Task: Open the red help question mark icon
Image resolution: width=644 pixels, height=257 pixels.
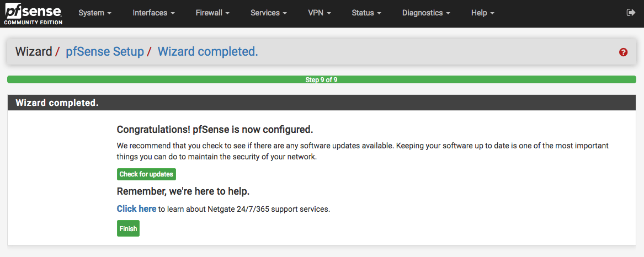Action: click(624, 52)
